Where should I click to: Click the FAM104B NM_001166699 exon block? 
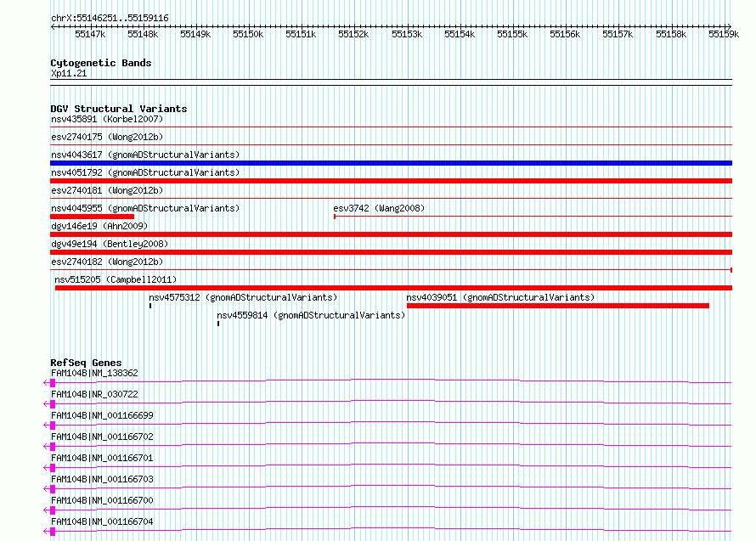click(x=53, y=425)
